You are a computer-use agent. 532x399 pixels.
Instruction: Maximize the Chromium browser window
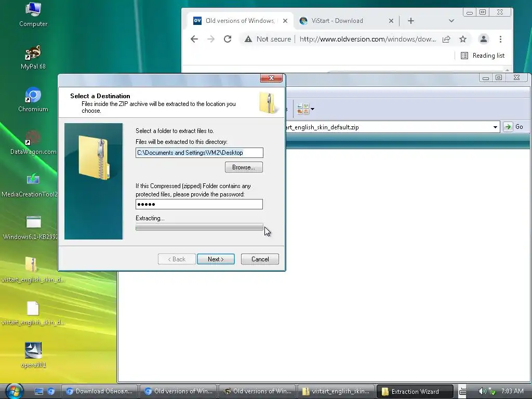click(x=483, y=12)
